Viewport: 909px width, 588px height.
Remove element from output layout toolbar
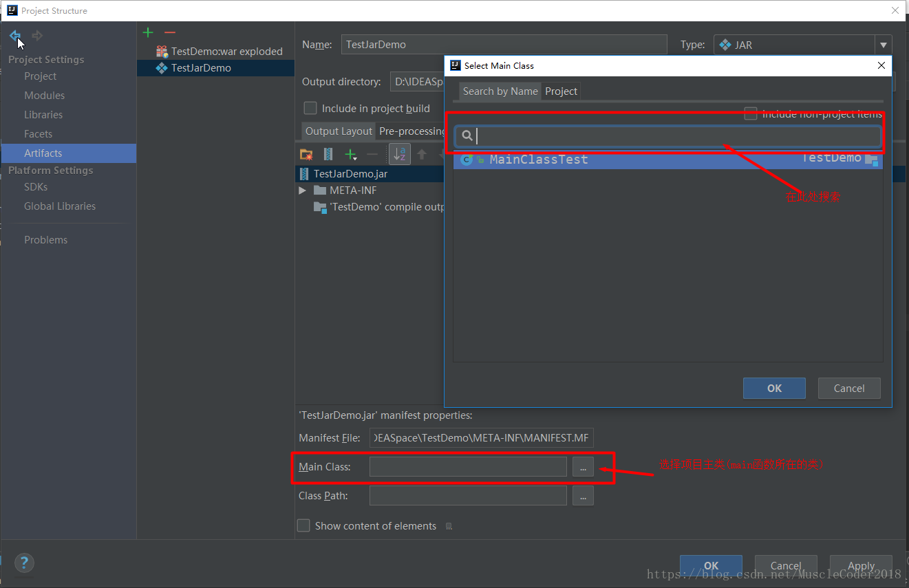(372, 154)
